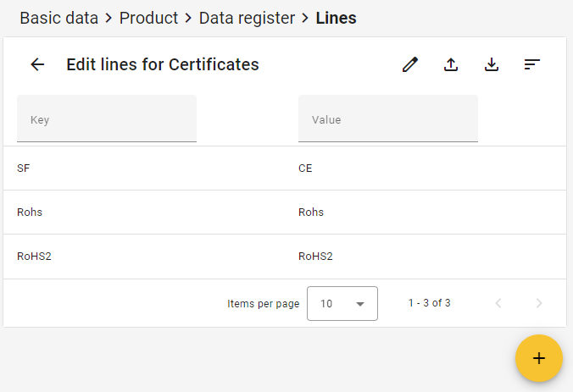The width and height of the screenshot is (573, 392).
Task: Click the download icon
Action: point(492,64)
